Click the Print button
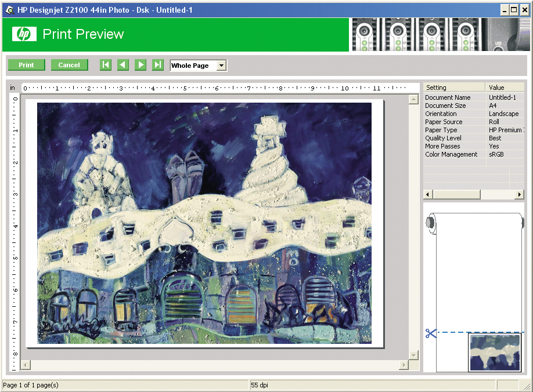The image size is (533, 392). (27, 65)
